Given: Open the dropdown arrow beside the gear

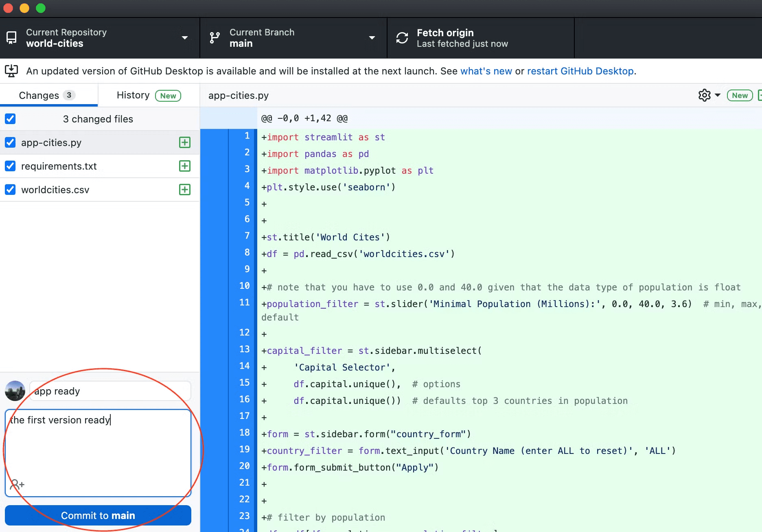Looking at the screenshot, I should [x=718, y=95].
